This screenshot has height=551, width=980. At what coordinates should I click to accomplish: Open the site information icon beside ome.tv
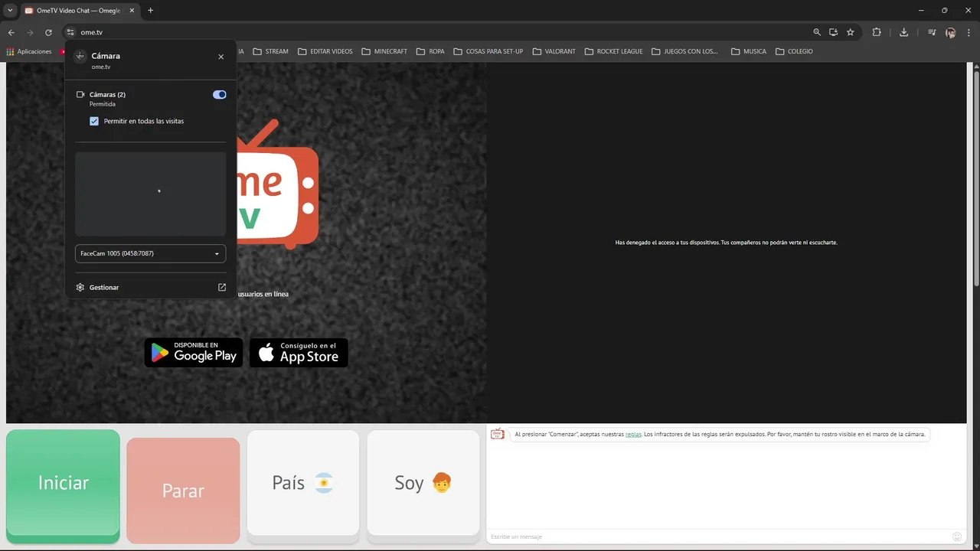70,32
